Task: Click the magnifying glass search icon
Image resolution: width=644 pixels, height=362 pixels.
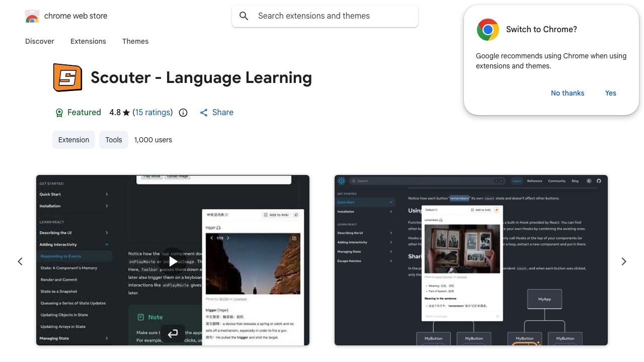Action: [x=244, y=16]
